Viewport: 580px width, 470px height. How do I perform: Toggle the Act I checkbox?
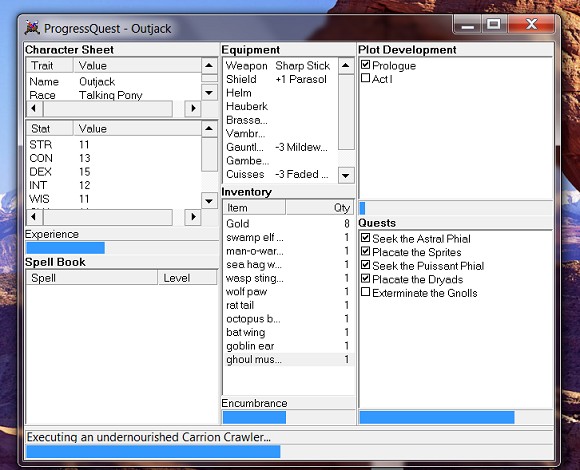coord(365,78)
